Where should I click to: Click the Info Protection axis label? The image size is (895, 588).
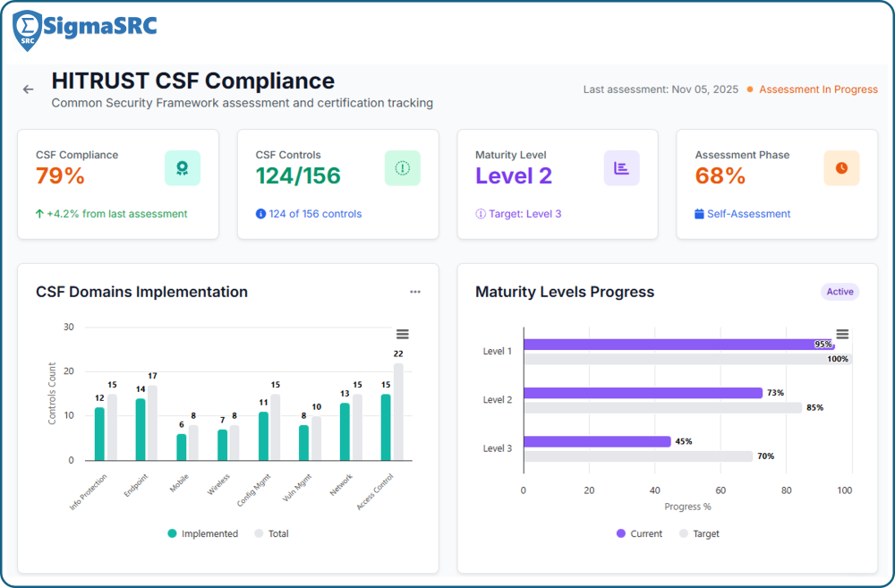(x=89, y=491)
